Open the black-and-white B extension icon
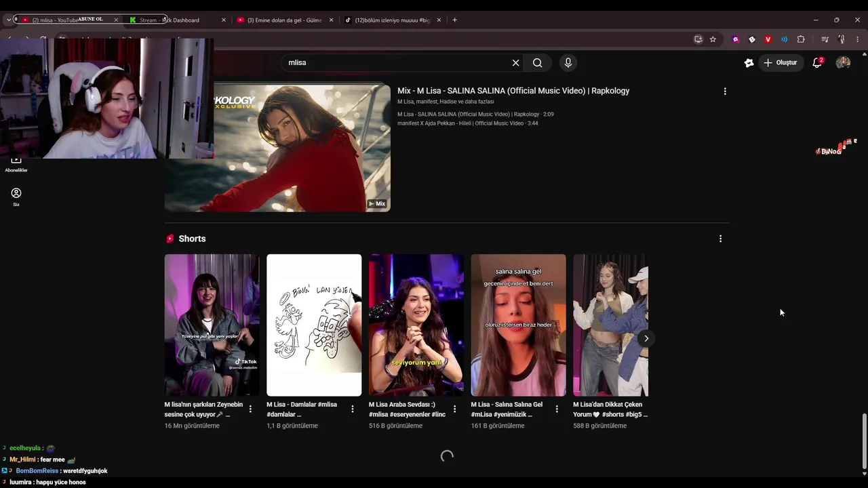This screenshot has height=488, width=868. [752, 39]
